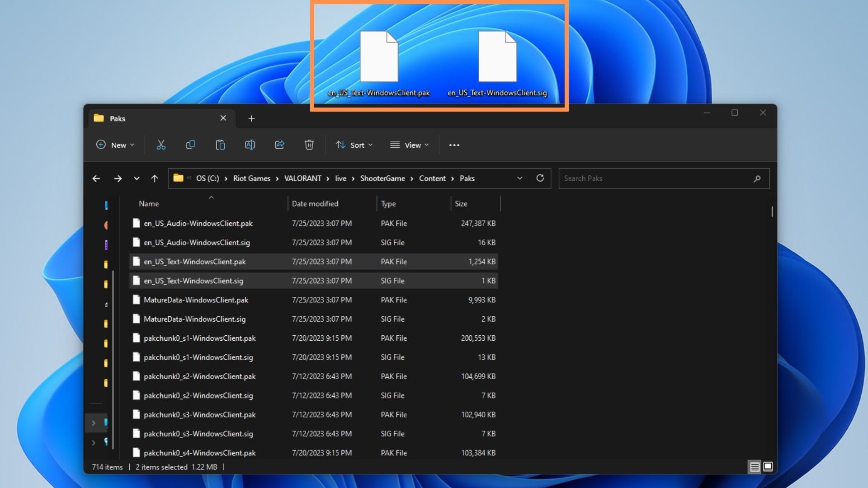Open recent locations dropdown chevron
Image resolution: width=868 pixels, height=488 pixels.
click(137, 178)
